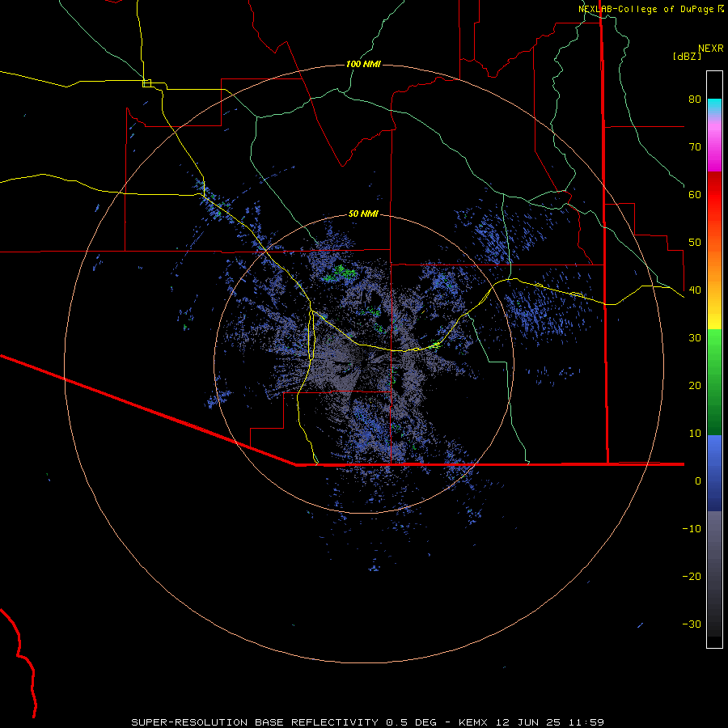Click the [dBZ] unit label

[687, 56]
